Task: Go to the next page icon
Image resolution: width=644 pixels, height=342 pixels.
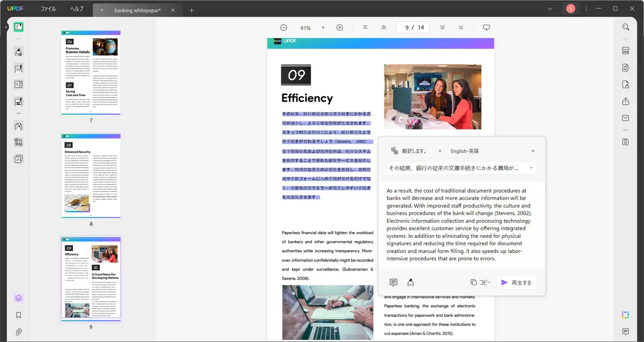Action: coord(442,27)
